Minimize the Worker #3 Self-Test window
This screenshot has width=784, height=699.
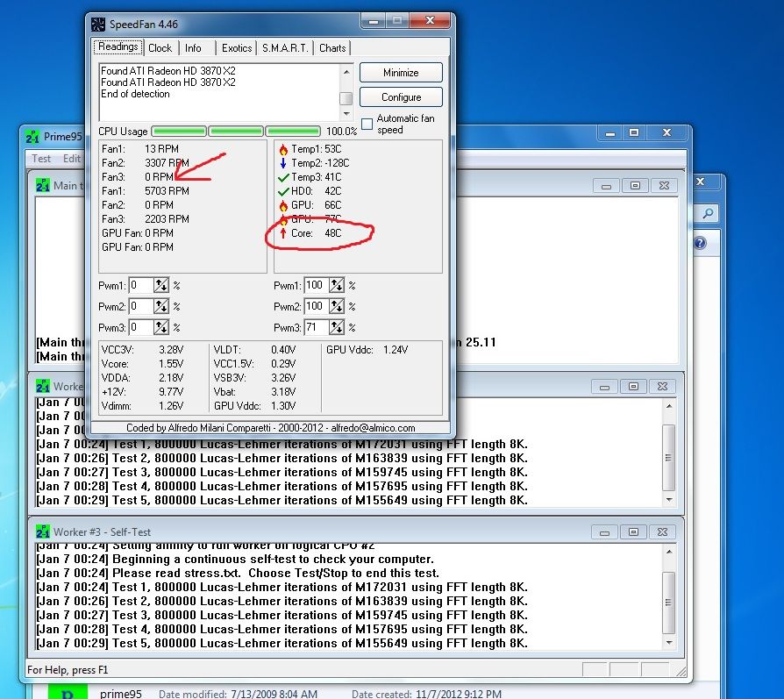click(604, 532)
